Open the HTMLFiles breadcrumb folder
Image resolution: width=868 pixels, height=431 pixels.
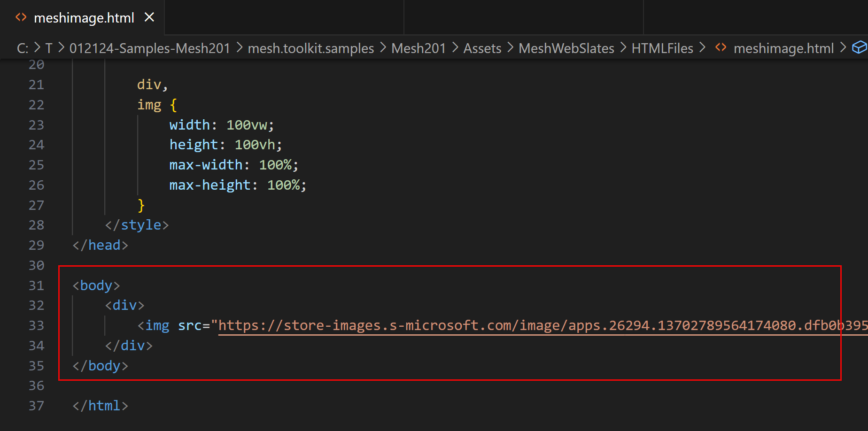(662, 48)
